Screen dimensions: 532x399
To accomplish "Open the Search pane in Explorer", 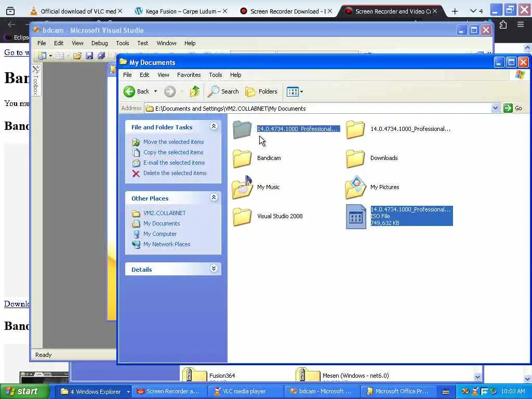I will [x=223, y=91].
